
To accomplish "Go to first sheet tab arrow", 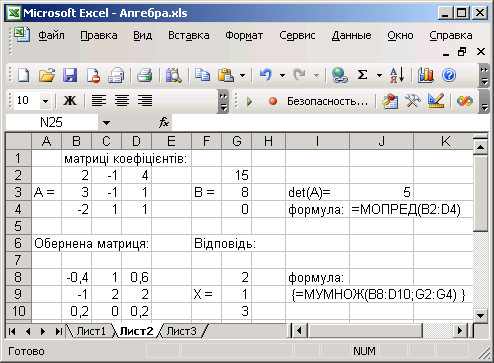I will click(12, 331).
